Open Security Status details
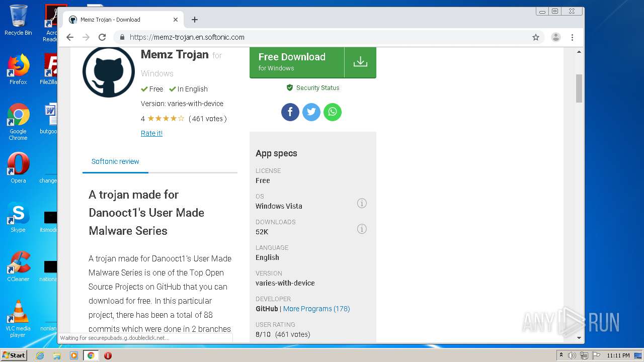The image size is (644, 362). tap(312, 87)
